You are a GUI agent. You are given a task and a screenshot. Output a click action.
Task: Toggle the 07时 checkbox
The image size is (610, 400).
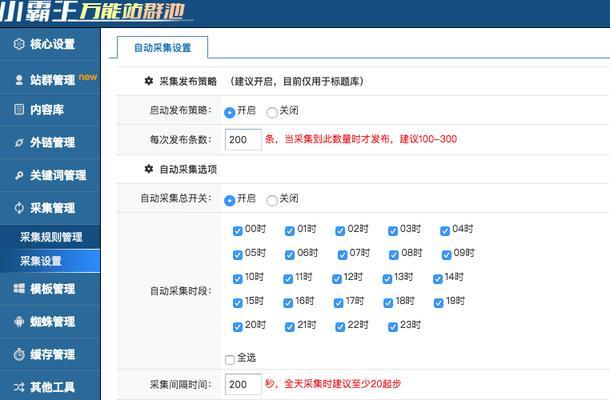pos(342,255)
